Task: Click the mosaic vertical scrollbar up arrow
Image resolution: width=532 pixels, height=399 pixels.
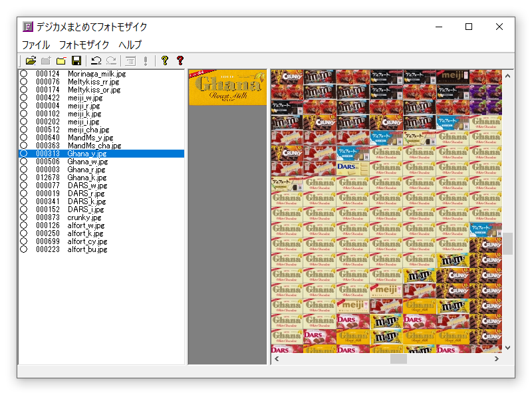Action: pyautogui.click(x=507, y=76)
